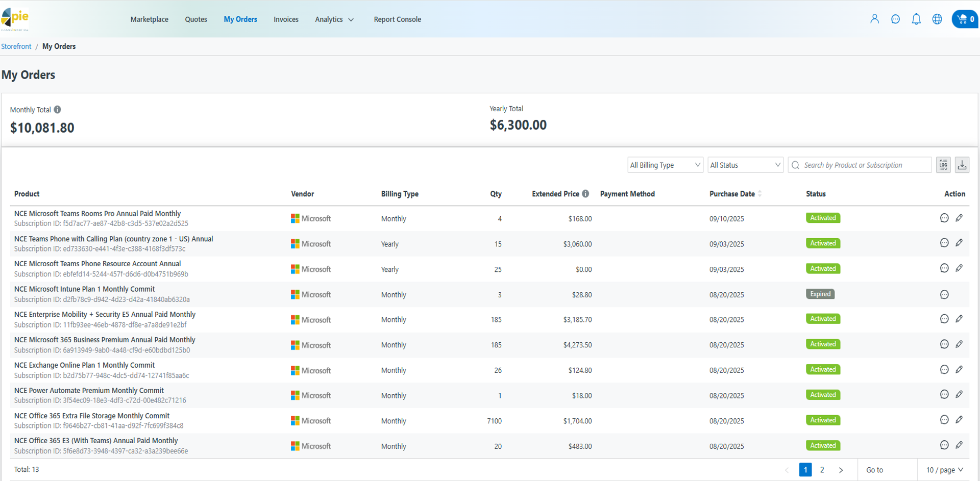Sort by Purchase Date column

coord(735,194)
